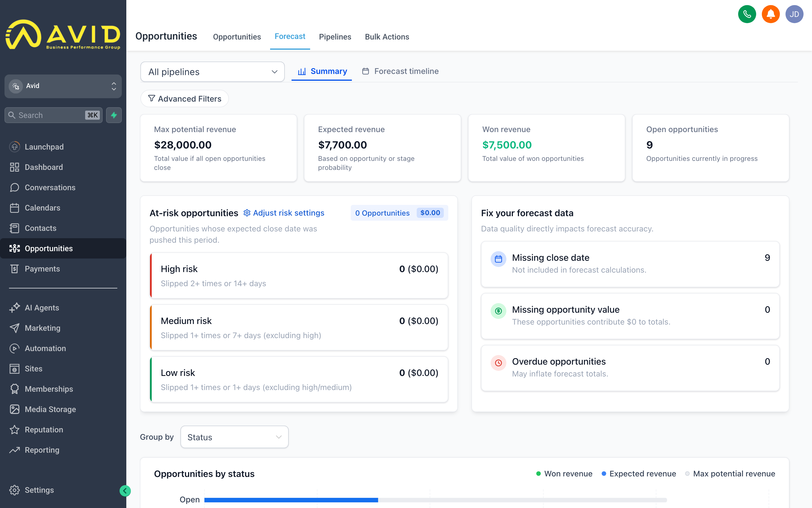Open the Avid account switcher
Image resolution: width=812 pixels, height=508 pixels.
point(63,86)
